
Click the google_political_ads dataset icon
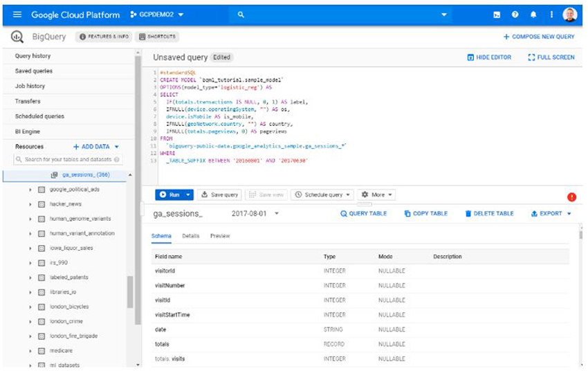42,190
